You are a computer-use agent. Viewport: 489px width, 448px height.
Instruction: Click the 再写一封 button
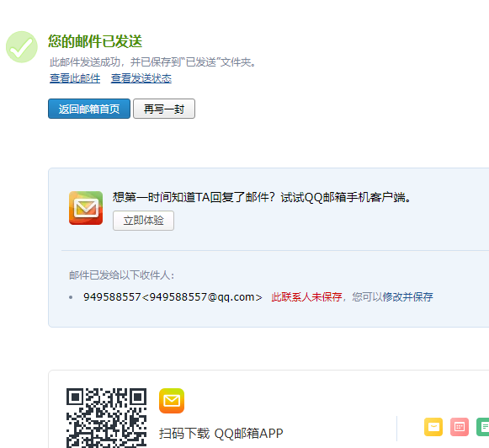pyautogui.click(x=164, y=109)
